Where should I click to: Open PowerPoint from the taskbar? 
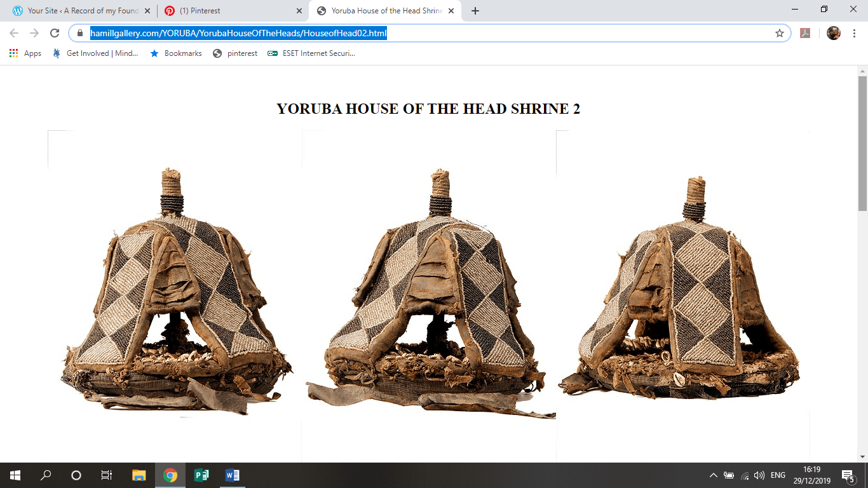click(x=202, y=475)
